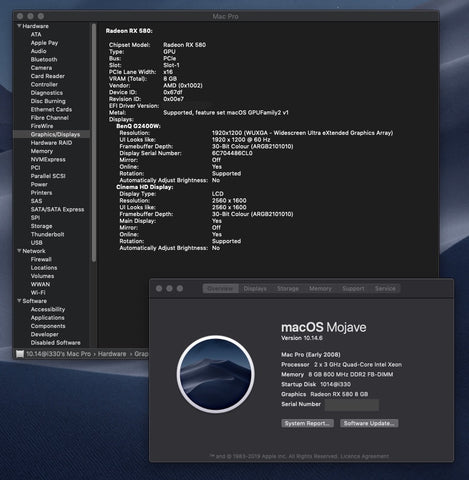Select Ethernet Cards entry
Screen dimensions: 469x480
51,109
